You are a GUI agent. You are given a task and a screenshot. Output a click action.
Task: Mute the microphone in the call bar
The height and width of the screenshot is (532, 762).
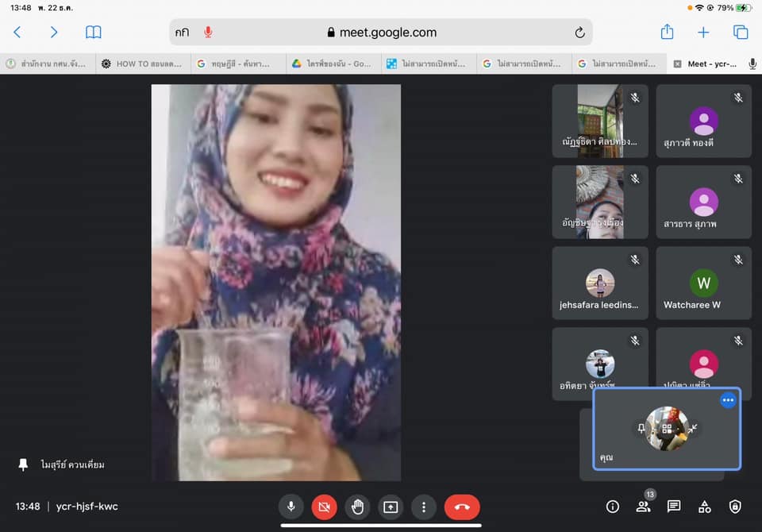click(291, 507)
